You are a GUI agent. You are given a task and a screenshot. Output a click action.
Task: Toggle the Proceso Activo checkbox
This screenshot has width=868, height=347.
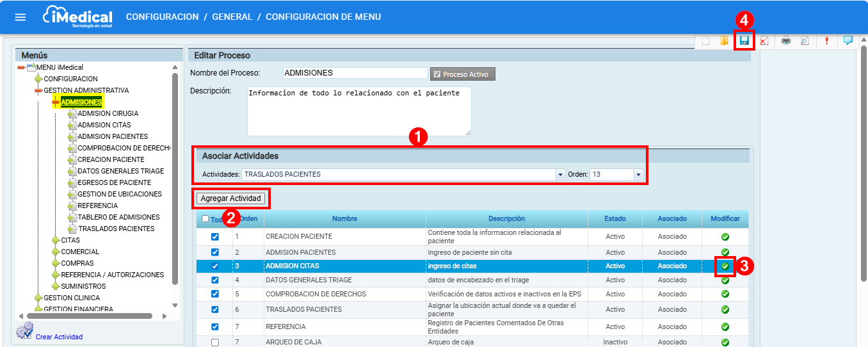pos(437,74)
